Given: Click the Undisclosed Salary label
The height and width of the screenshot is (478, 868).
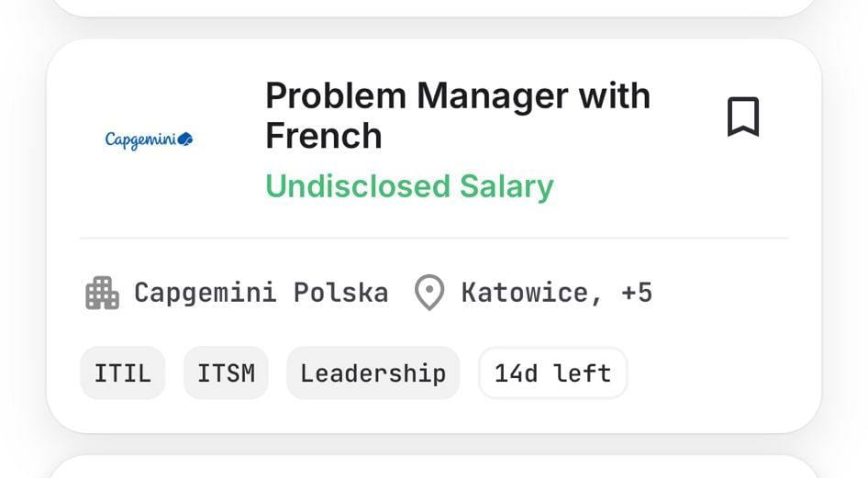Looking at the screenshot, I should click(x=409, y=186).
